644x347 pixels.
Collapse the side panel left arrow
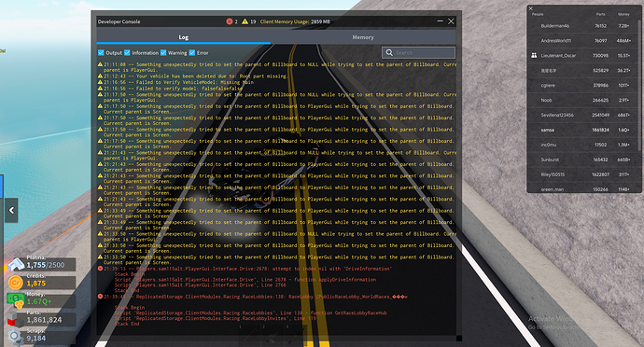click(11, 210)
